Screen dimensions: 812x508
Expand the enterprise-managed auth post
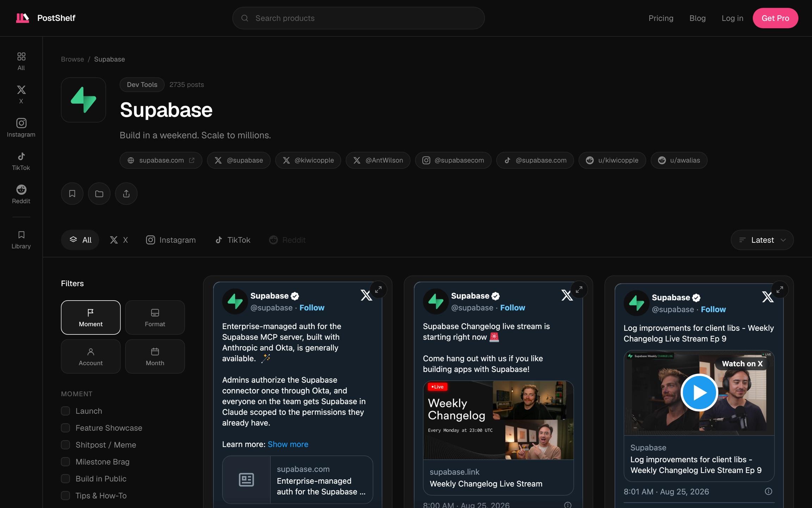378,290
